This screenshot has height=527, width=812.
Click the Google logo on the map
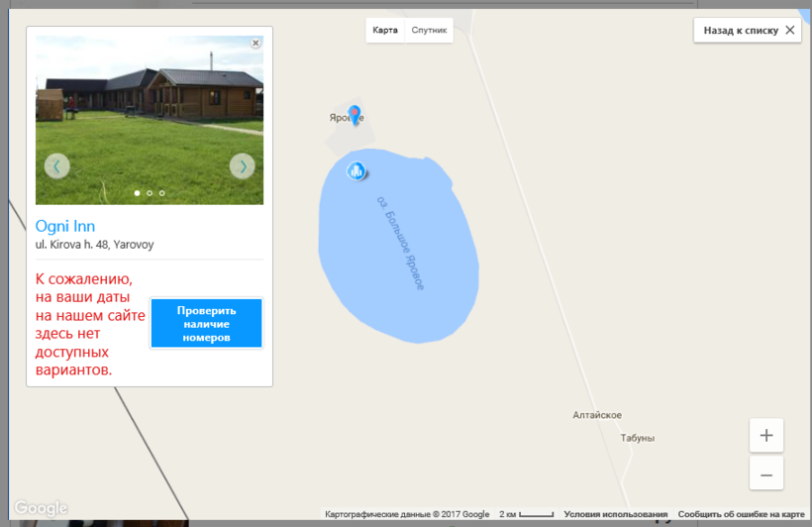[x=41, y=509]
